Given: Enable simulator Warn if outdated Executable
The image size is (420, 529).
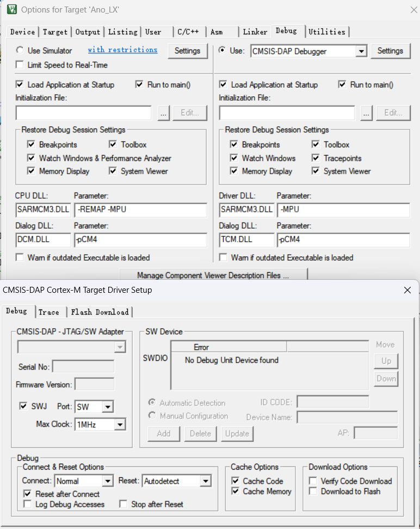Looking at the screenshot, I should point(20,257).
